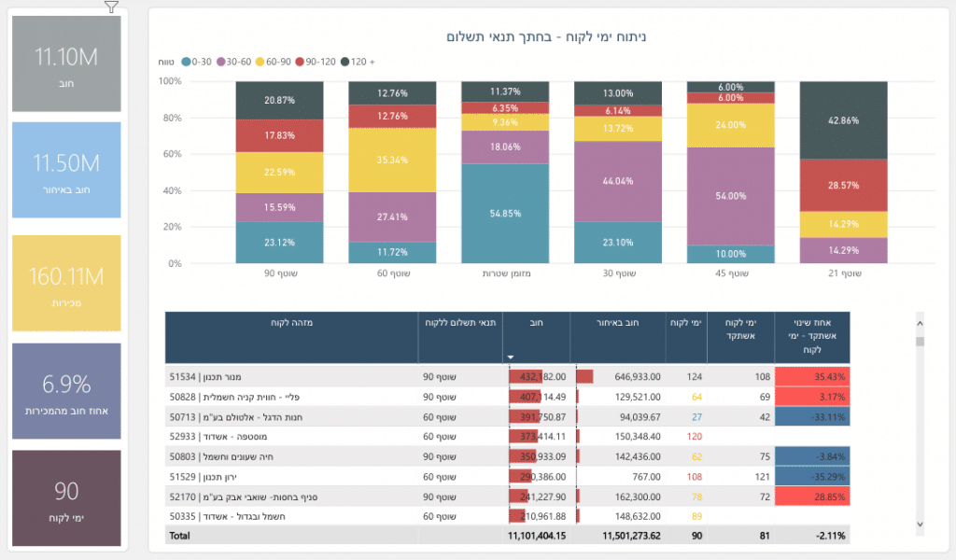This screenshot has width=956, height=560.
Task: Click the 11.50M חוב באיחור card
Action: [x=66, y=170]
